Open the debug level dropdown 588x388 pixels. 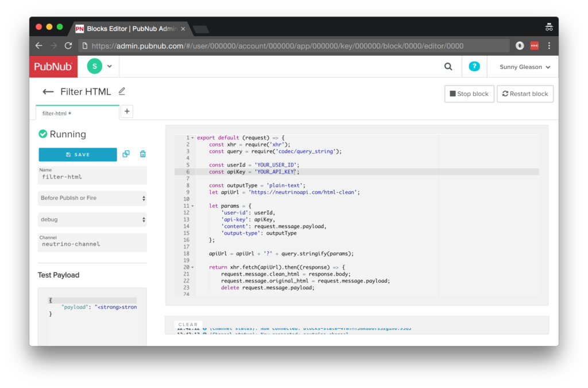(x=92, y=219)
